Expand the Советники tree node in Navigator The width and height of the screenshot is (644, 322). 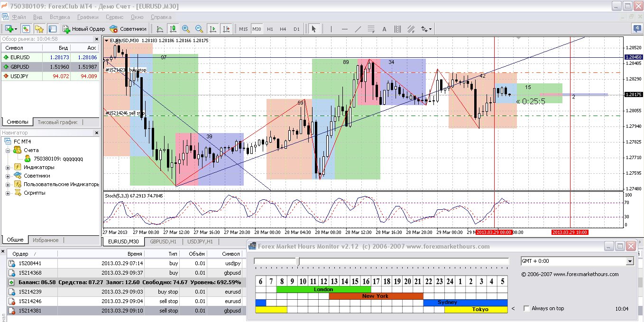pyautogui.click(x=8, y=176)
